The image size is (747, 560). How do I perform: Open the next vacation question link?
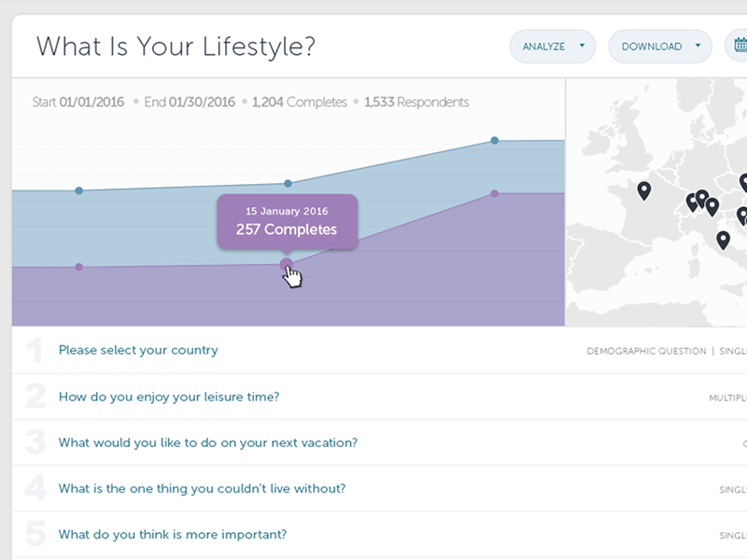[207, 442]
